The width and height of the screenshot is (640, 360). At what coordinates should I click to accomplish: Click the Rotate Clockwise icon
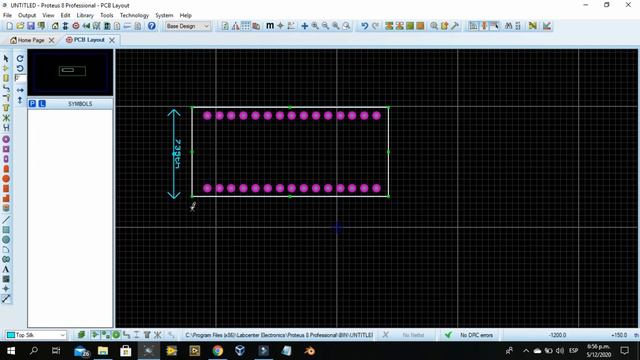coord(20,59)
